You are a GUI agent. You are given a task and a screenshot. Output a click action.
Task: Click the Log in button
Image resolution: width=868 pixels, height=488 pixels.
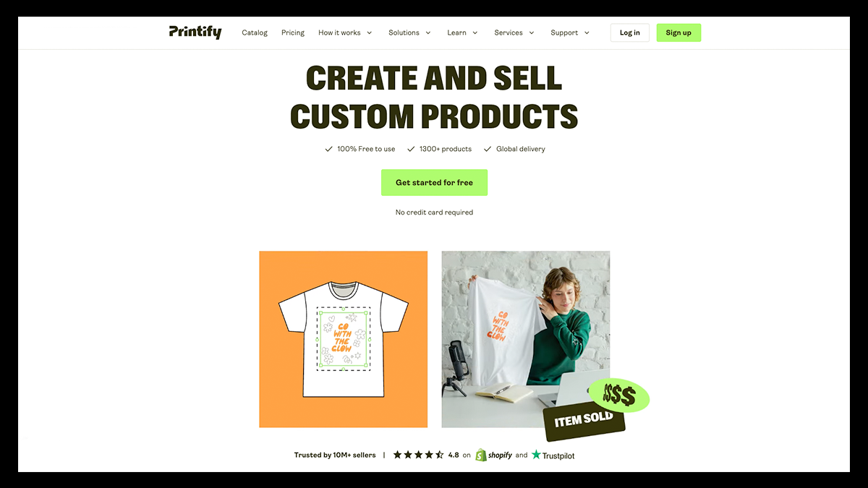630,33
